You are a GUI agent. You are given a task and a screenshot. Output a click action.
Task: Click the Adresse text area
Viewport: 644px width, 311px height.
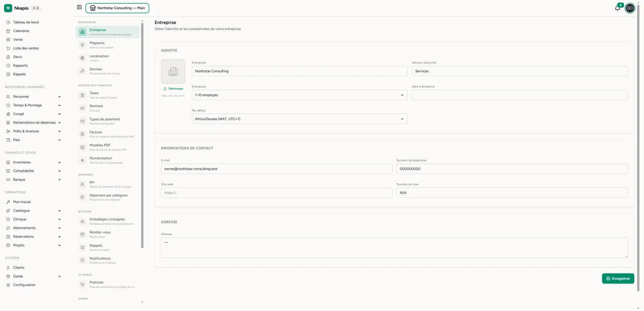point(394,247)
